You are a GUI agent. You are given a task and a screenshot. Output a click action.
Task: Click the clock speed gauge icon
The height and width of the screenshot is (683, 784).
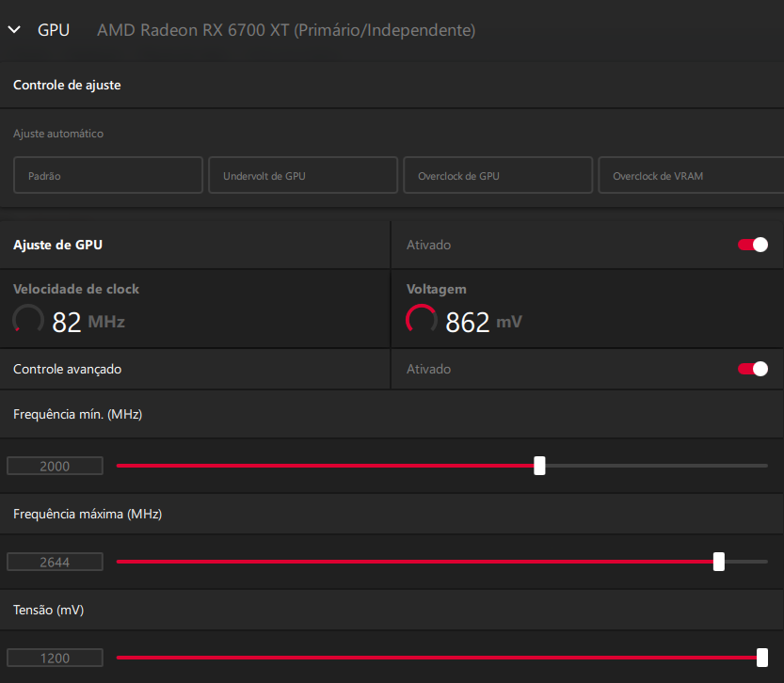(x=28, y=320)
